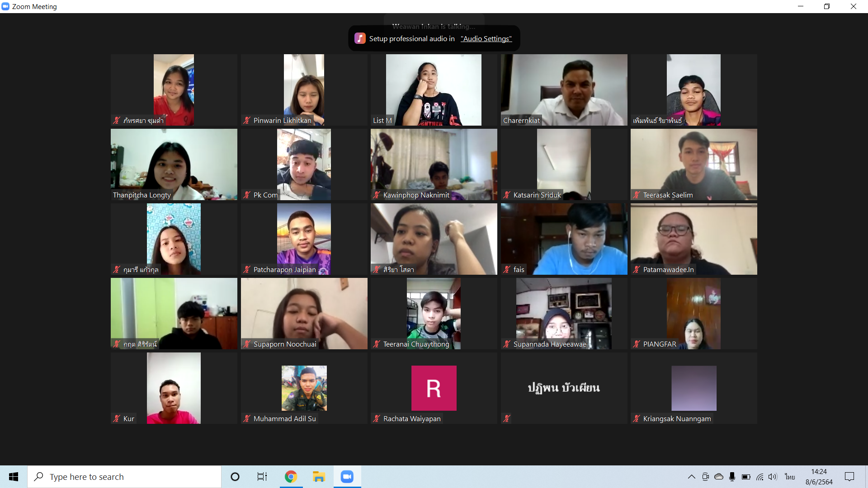Expand the hidden system tray icons chevron
868x488 pixels.
(x=691, y=477)
